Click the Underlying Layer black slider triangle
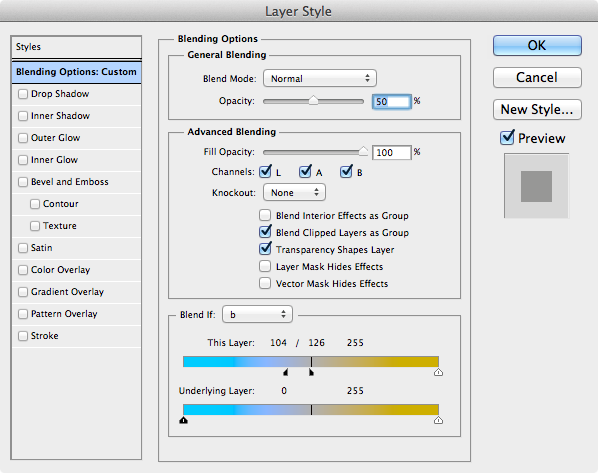 coord(183,420)
